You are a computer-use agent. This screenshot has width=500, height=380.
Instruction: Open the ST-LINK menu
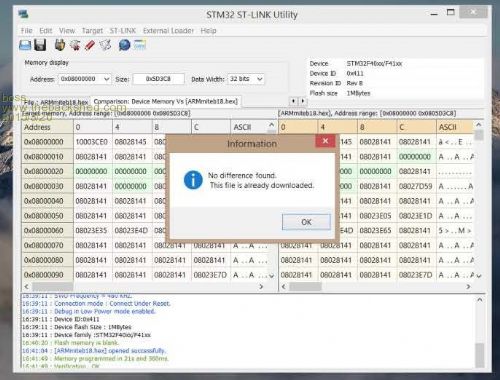pyautogui.click(x=123, y=31)
